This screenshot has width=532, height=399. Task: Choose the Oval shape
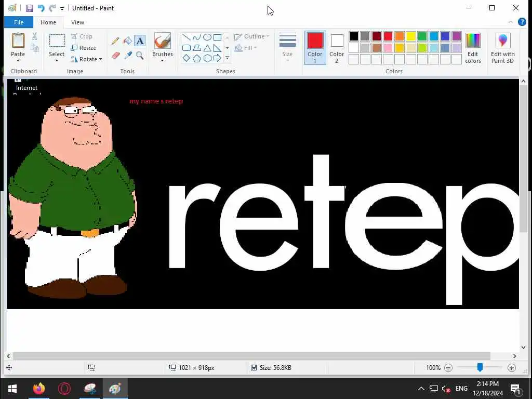click(207, 37)
